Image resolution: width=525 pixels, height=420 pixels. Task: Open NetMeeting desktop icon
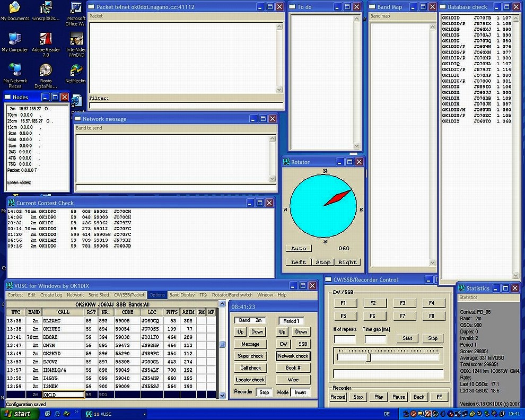(76, 73)
